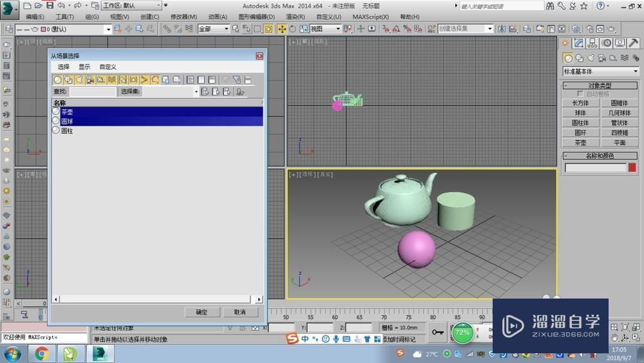Click the red object color swatch
The height and width of the screenshot is (363, 644).
tap(632, 168)
